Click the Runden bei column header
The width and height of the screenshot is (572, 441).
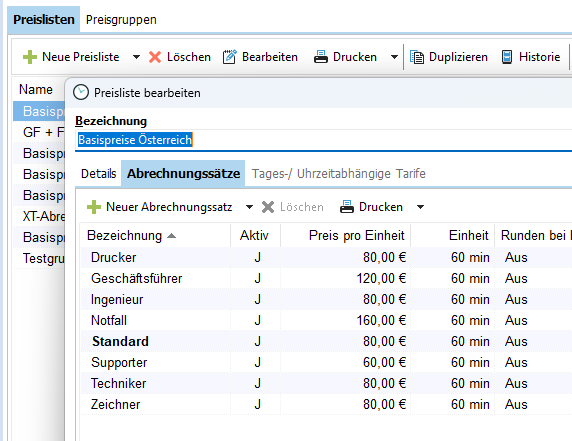coord(533,236)
